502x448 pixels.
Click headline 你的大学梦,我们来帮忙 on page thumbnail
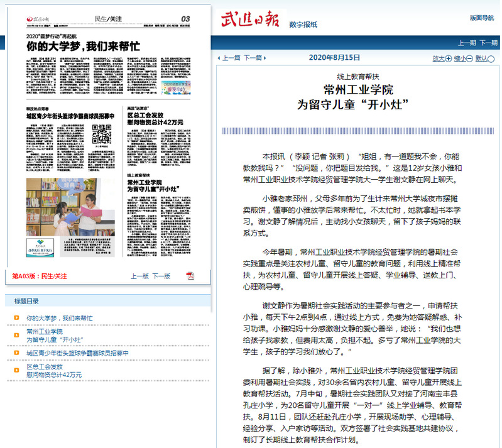pos(83,46)
